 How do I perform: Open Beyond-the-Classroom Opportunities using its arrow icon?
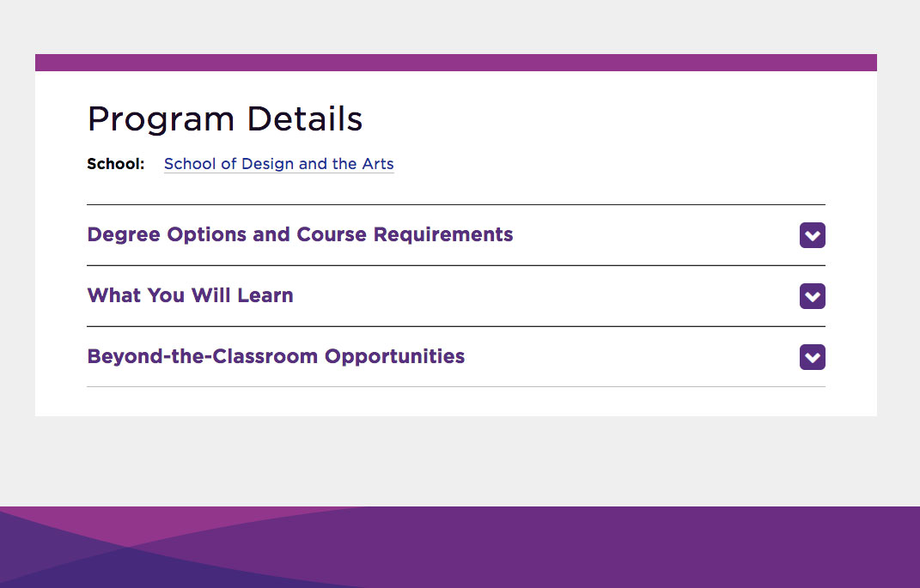pyautogui.click(x=812, y=357)
